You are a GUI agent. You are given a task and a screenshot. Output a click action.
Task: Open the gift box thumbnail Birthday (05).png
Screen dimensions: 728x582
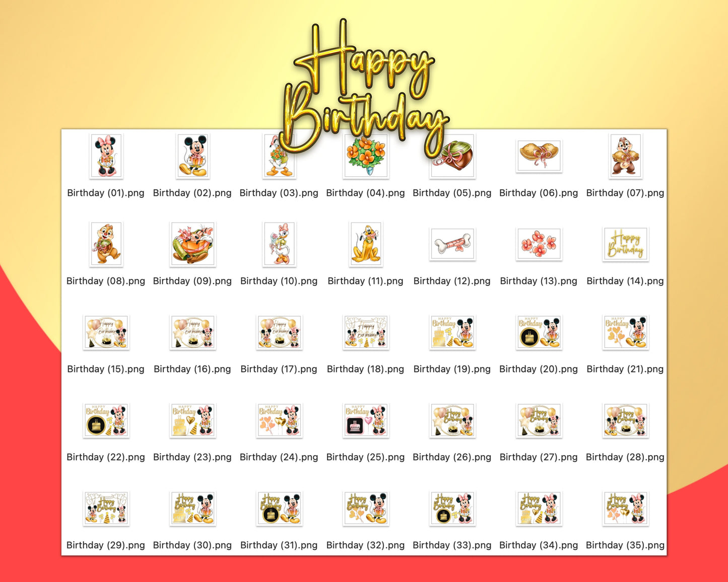(452, 156)
